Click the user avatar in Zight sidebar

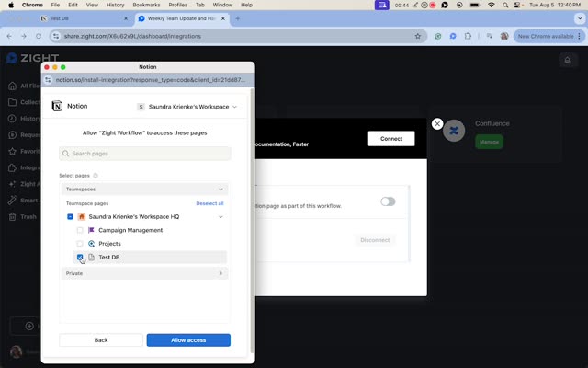point(16,351)
